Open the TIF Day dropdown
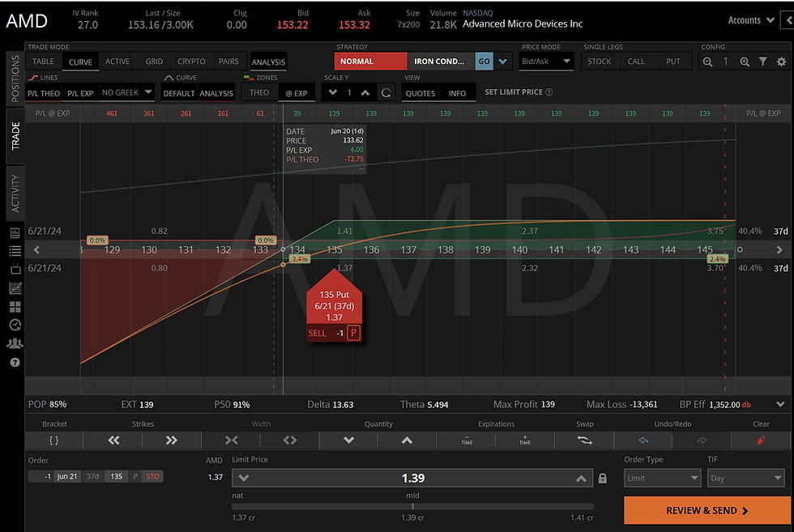Image resolution: width=794 pixels, height=532 pixels. (746, 478)
